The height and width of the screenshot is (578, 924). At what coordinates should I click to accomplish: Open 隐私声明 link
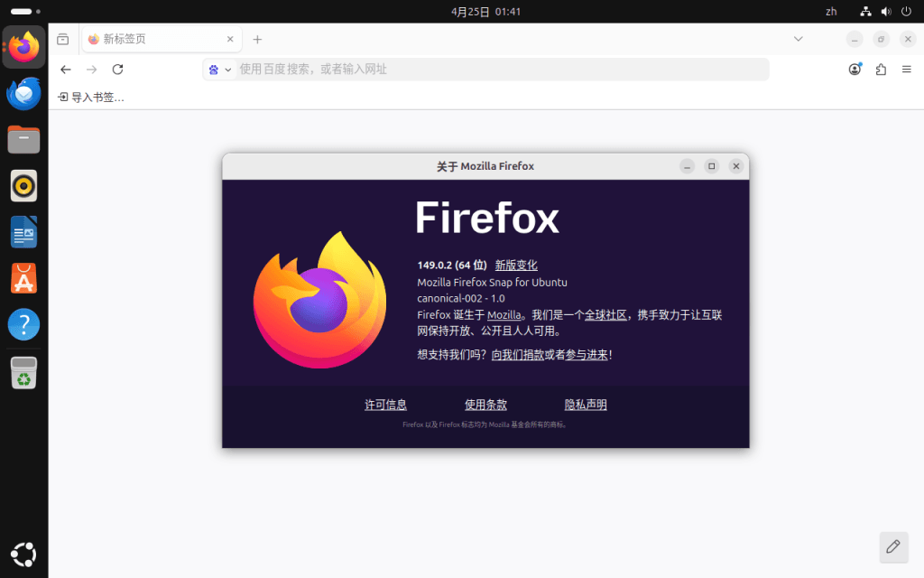click(586, 405)
